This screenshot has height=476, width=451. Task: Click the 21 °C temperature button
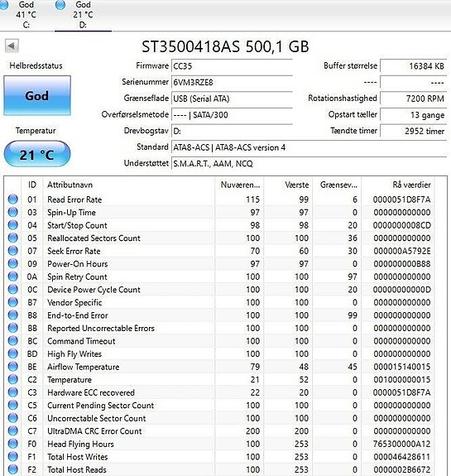click(37, 155)
